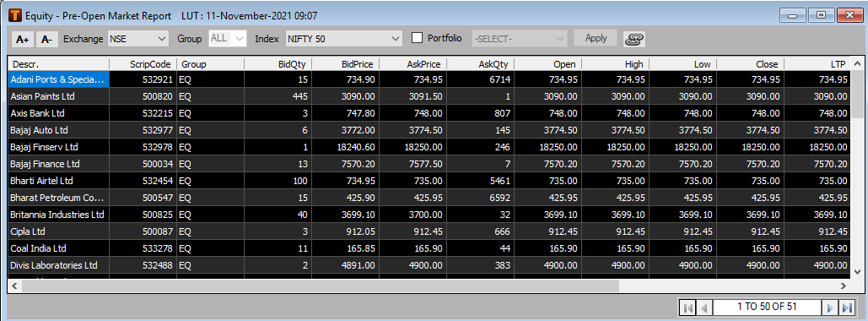Expand the Group ALL dropdown
This screenshot has width=868, height=321.
tap(227, 39)
